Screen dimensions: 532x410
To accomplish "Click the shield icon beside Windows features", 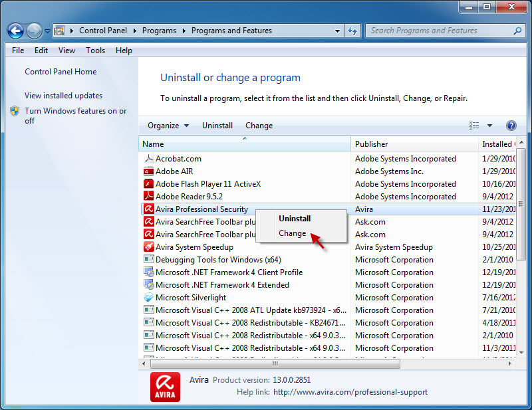I will [15, 111].
